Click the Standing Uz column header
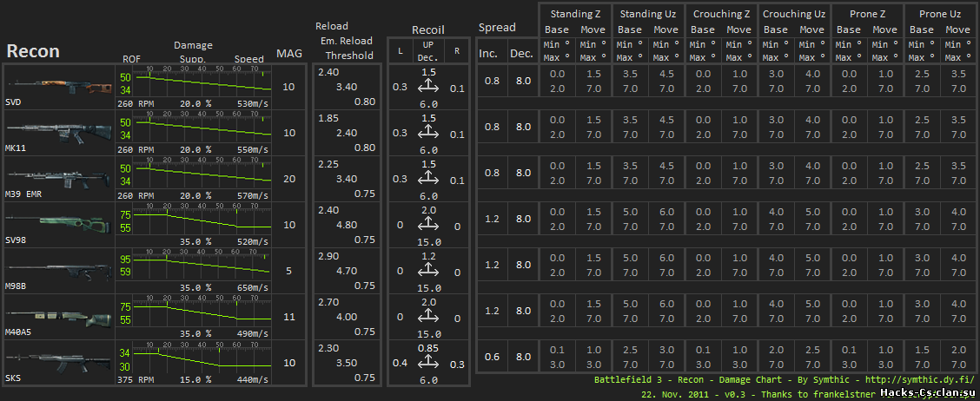The image size is (980, 401). tap(648, 13)
